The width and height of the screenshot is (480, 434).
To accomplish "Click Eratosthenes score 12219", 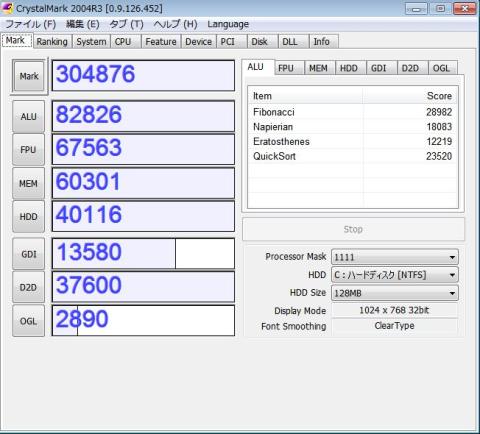I will (x=439, y=141).
